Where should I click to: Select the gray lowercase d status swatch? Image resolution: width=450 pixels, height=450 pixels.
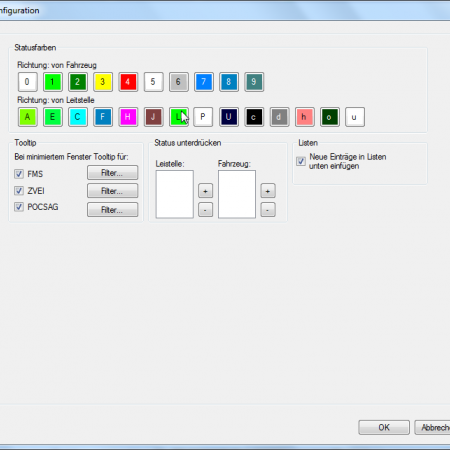coord(279,117)
